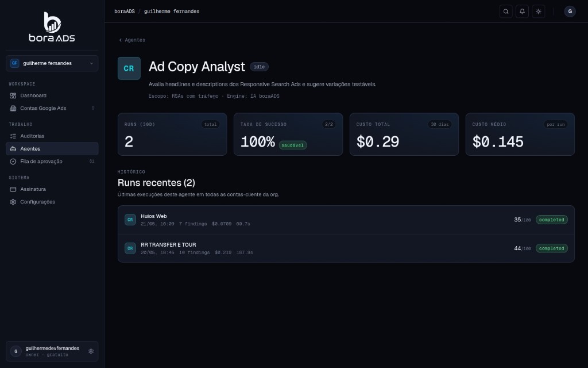
Task: Click the idle status badge
Action: pos(259,67)
